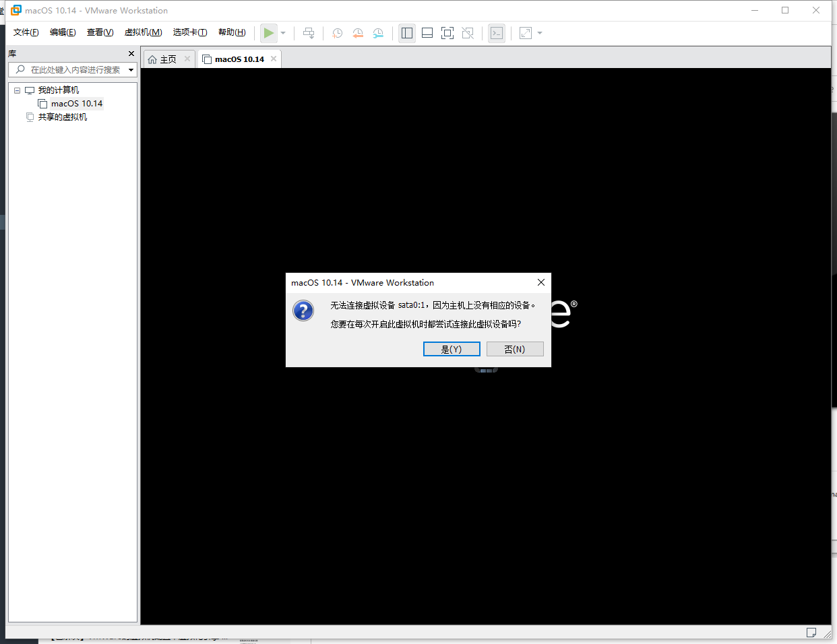This screenshot has height=644, width=837.
Task: Click the Unity mode icon
Action: click(468, 33)
